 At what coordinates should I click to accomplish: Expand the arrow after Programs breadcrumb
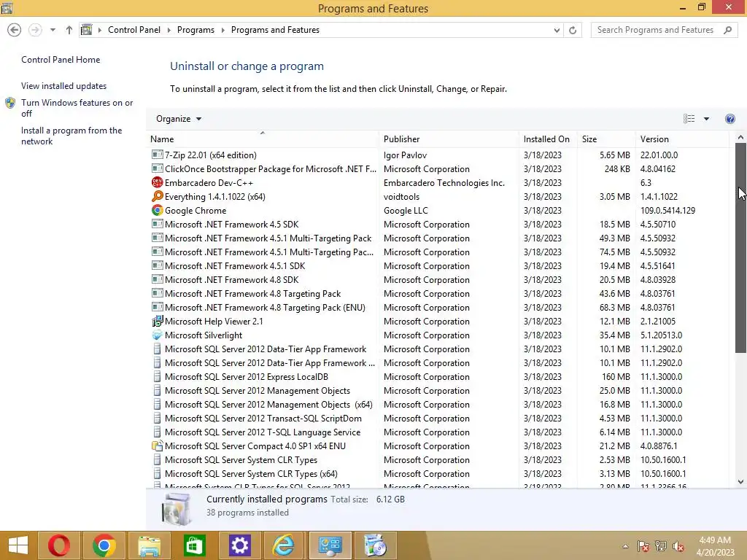click(x=222, y=30)
